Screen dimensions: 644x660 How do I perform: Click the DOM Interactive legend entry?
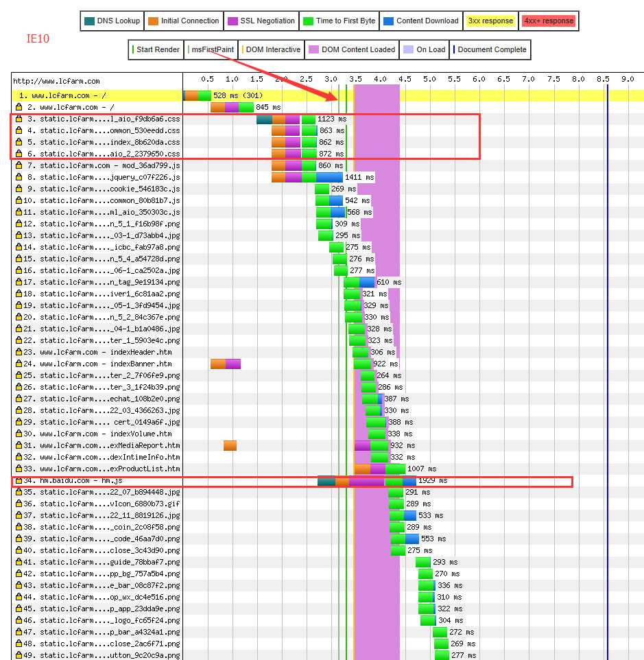coord(272,49)
